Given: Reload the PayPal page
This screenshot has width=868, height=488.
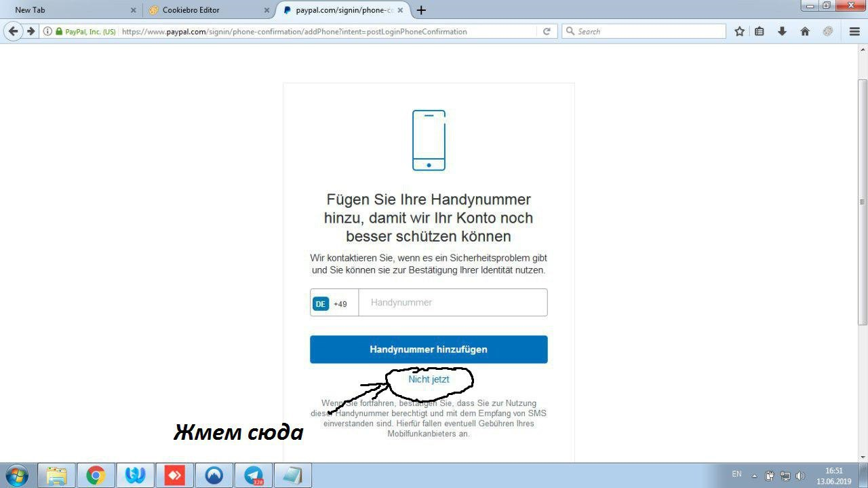Looking at the screenshot, I should (547, 31).
